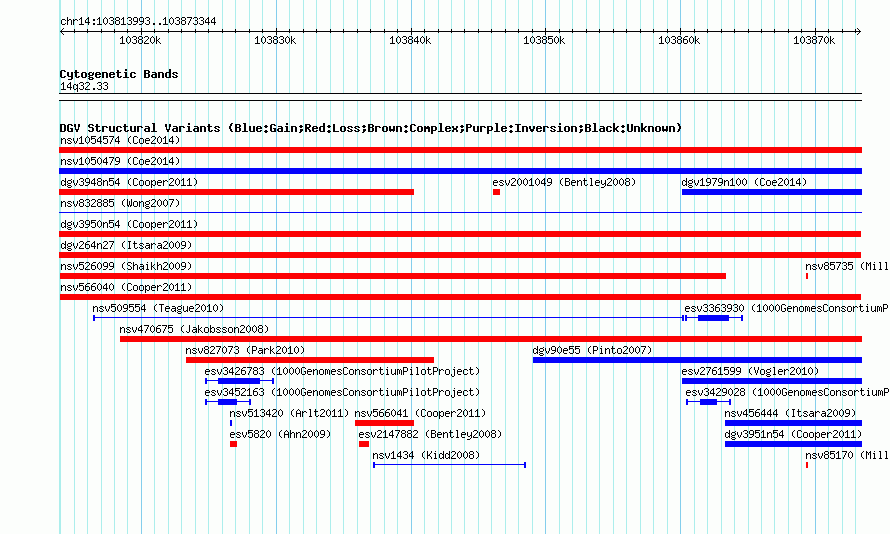Click the nsv513420 (Arlt2011) label
The image size is (890, 534).
click(x=289, y=413)
